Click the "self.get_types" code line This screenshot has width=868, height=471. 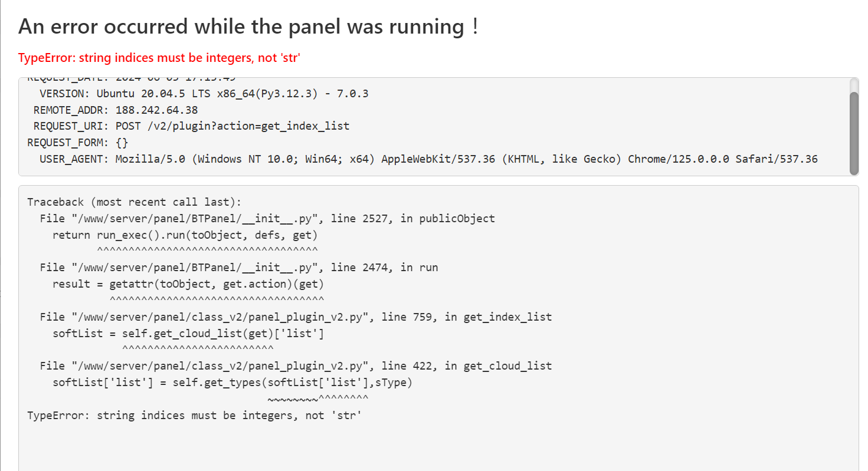click(232, 383)
